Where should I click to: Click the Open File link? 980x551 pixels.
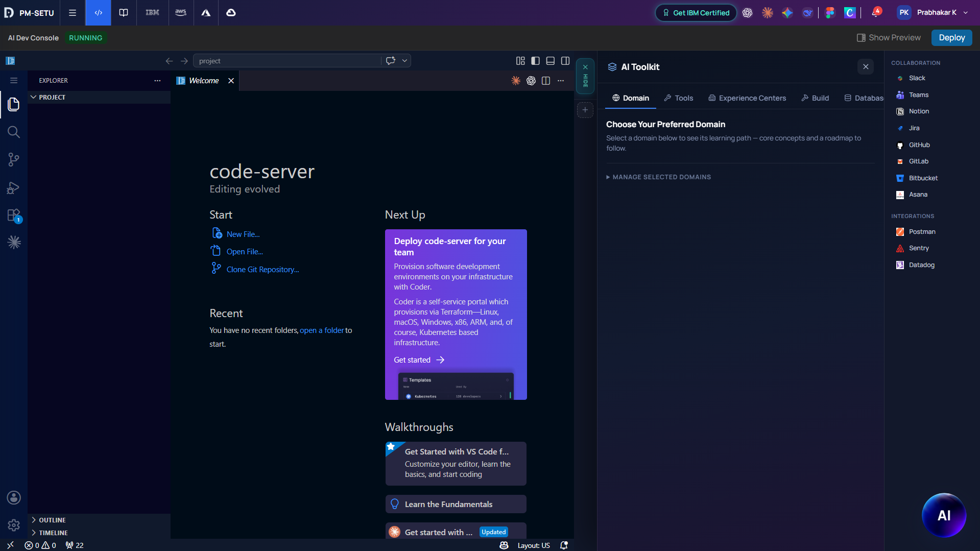(x=245, y=252)
